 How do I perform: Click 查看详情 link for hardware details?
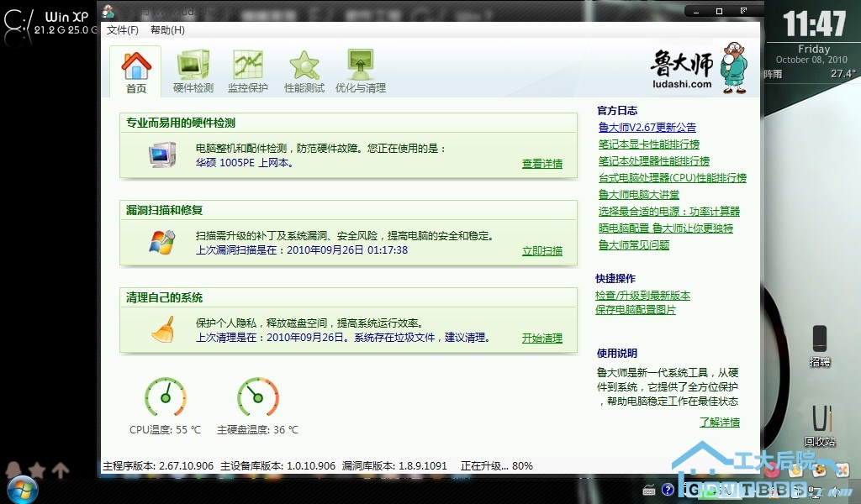click(x=541, y=164)
